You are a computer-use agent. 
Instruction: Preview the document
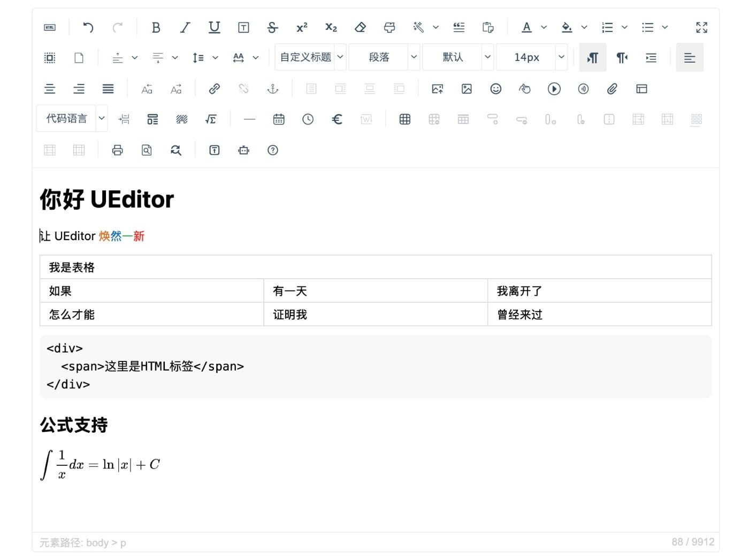(147, 150)
